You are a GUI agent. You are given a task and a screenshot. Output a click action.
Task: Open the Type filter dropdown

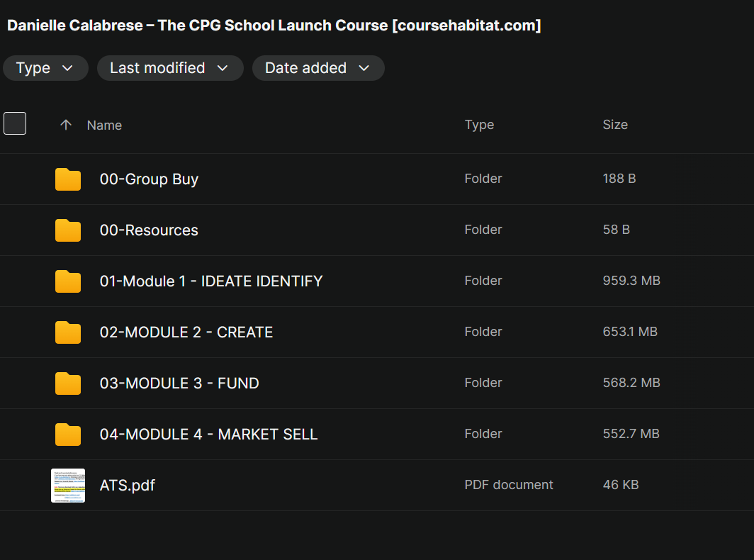45,68
